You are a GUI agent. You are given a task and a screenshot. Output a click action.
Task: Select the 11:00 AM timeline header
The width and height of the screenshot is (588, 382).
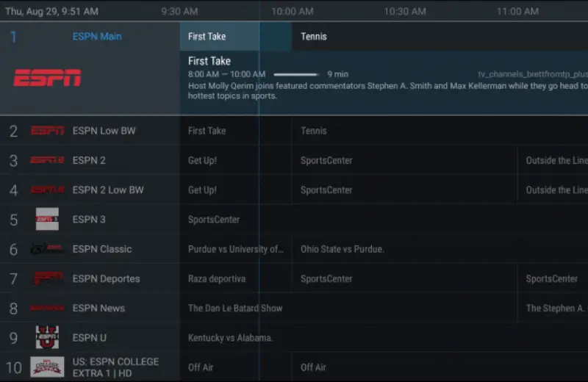coord(517,12)
